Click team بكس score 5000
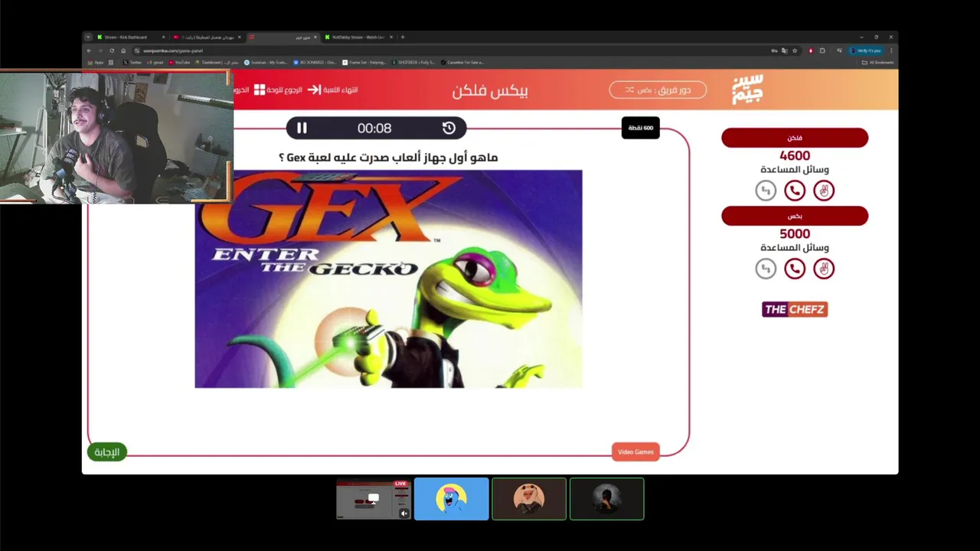Image resolution: width=980 pixels, height=551 pixels. click(x=795, y=233)
